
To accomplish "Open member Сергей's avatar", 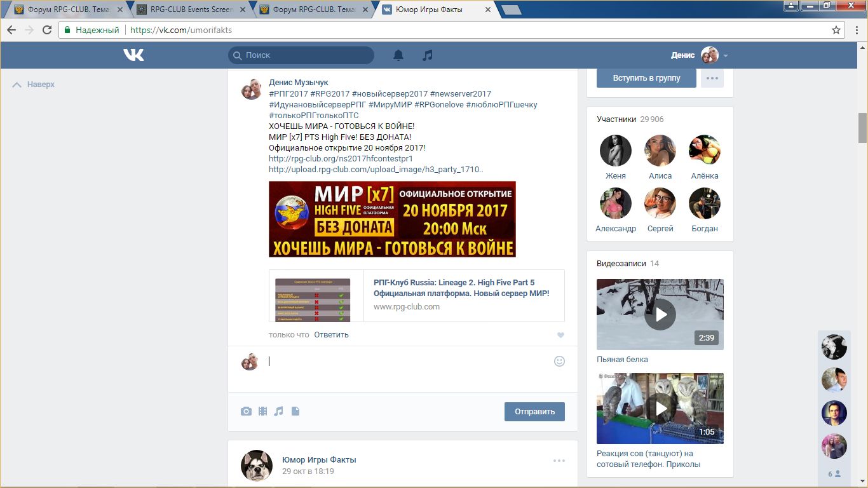I will click(660, 203).
